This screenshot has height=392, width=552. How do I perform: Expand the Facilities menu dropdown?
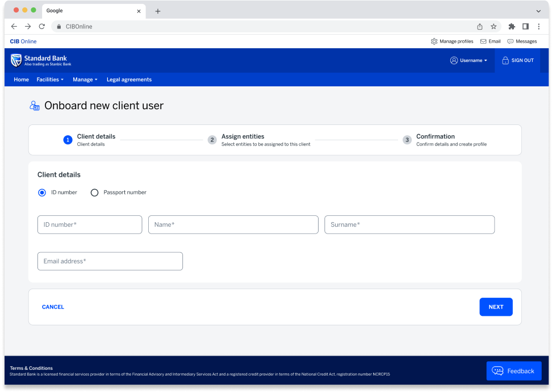50,80
